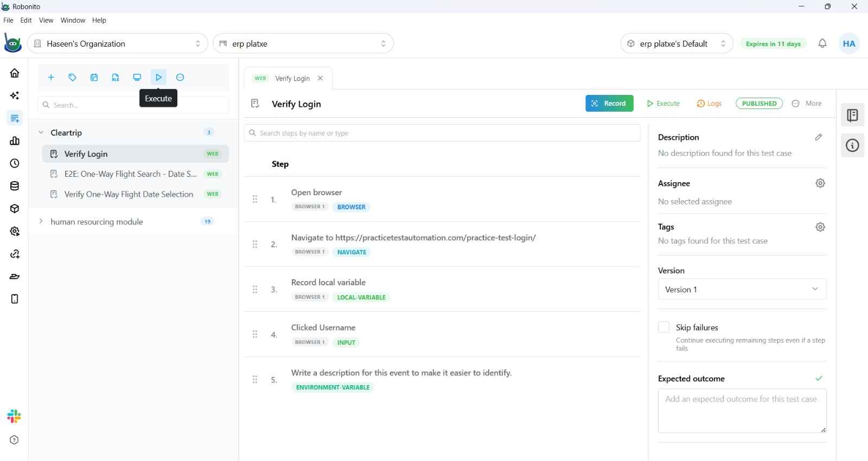Open Assignee settings gear icon

click(x=820, y=183)
